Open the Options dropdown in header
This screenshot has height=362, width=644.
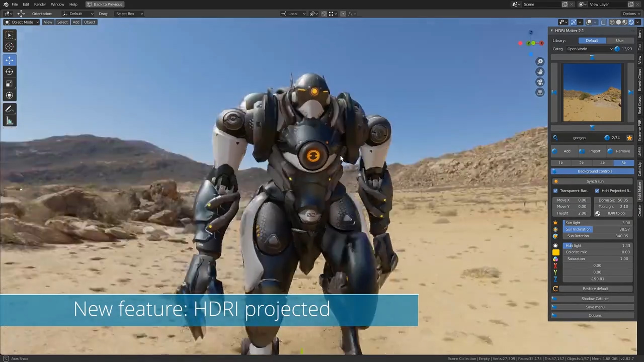pos(631,14)
